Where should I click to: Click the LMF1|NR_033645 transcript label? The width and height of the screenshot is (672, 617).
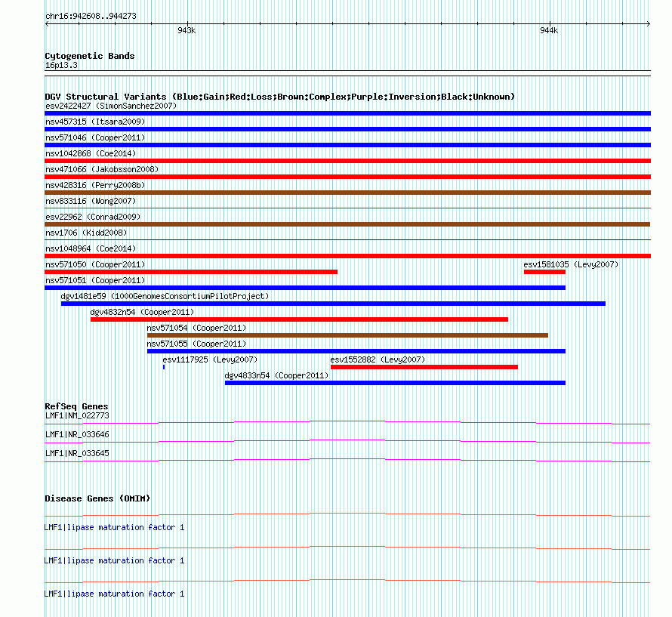[x=78, y=453]
